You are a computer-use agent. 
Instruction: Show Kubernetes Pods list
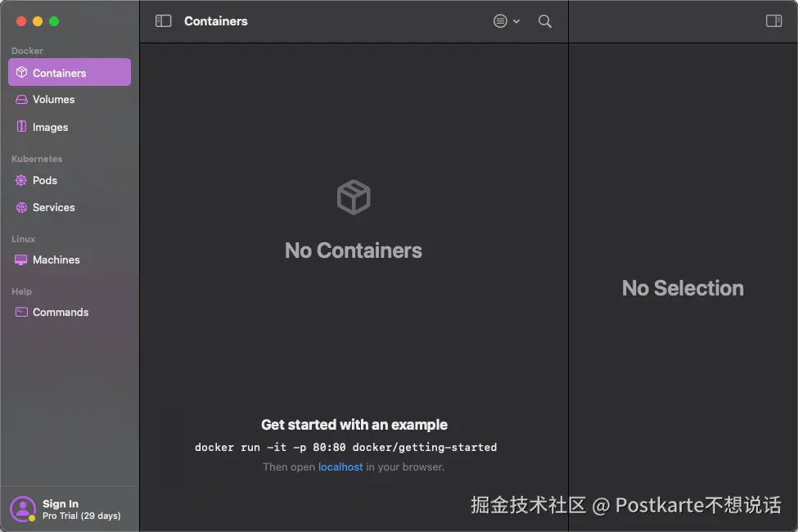point(70,180)
